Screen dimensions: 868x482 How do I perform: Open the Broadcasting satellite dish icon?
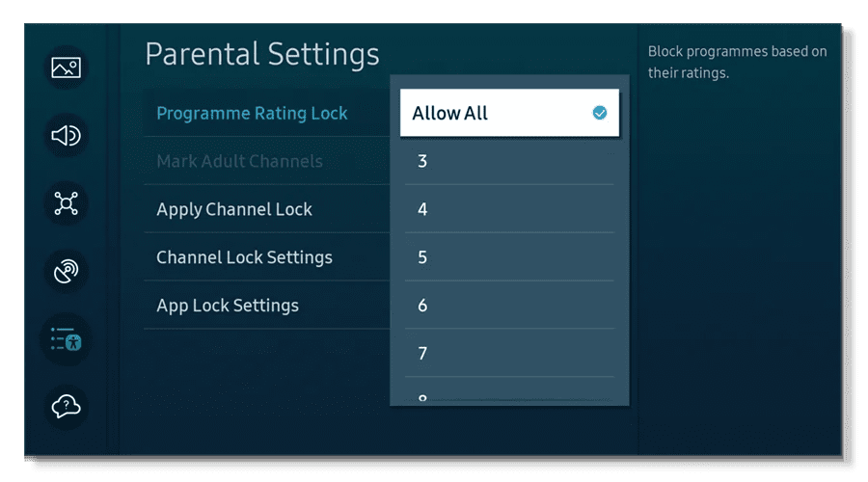(x=66, y=272)
